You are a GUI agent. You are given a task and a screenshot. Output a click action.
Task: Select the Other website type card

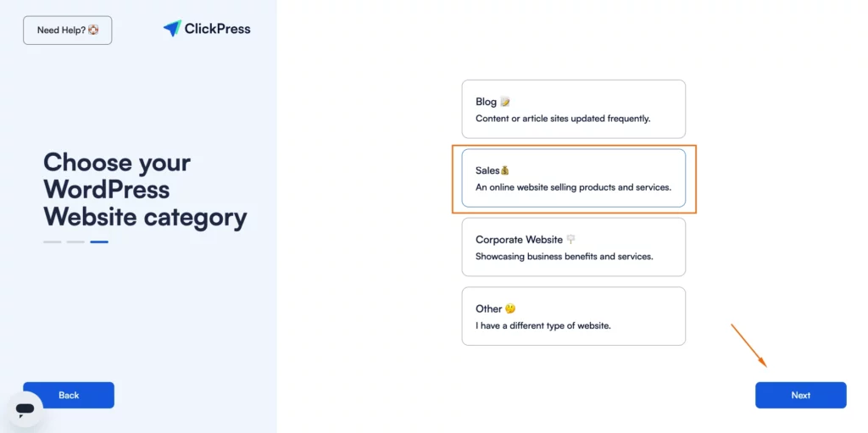(x=574, y=316)
